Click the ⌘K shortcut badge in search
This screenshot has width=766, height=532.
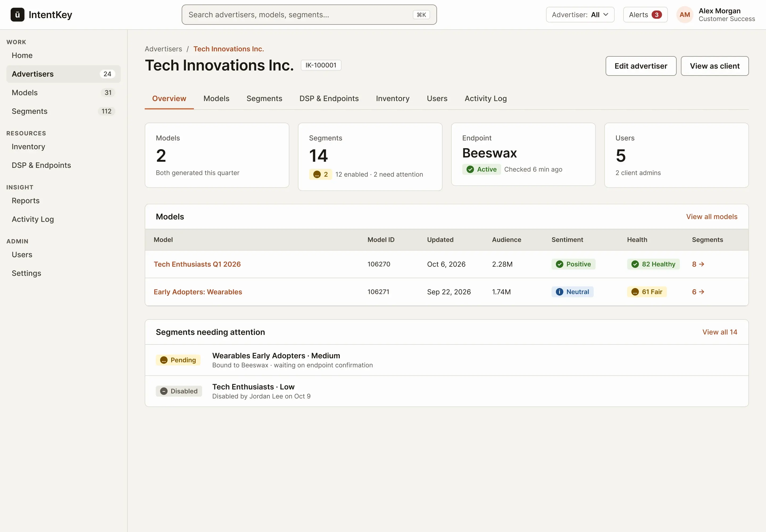[421, 15]
